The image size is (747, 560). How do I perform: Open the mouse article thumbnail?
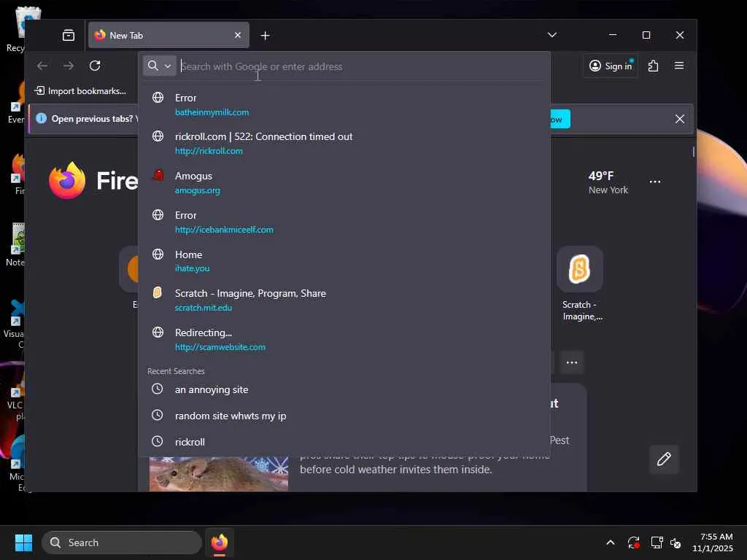coord(219,474)
